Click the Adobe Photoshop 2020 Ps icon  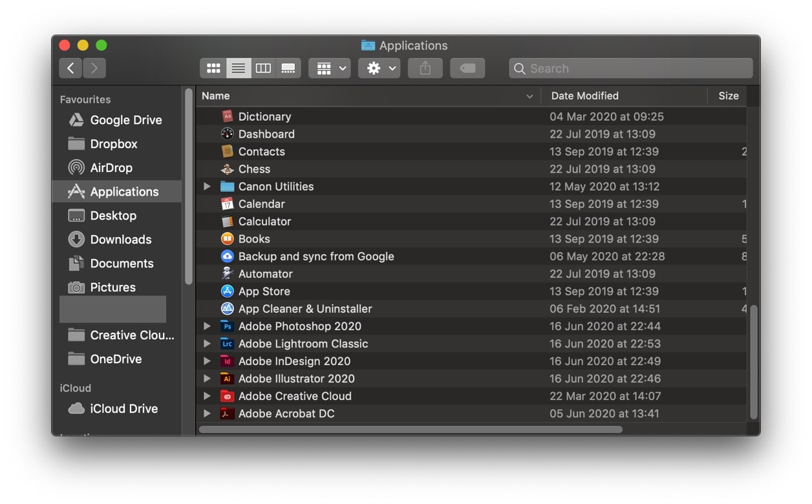point(227,326)
